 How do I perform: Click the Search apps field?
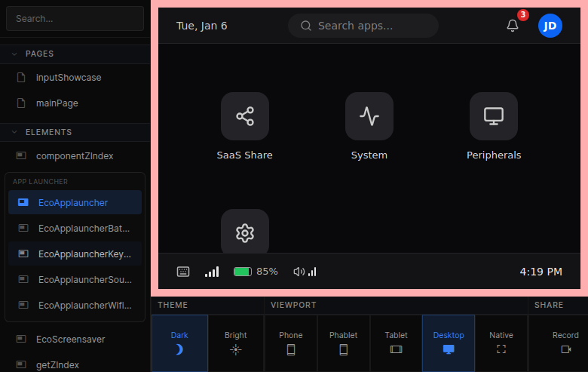point(363,26)
